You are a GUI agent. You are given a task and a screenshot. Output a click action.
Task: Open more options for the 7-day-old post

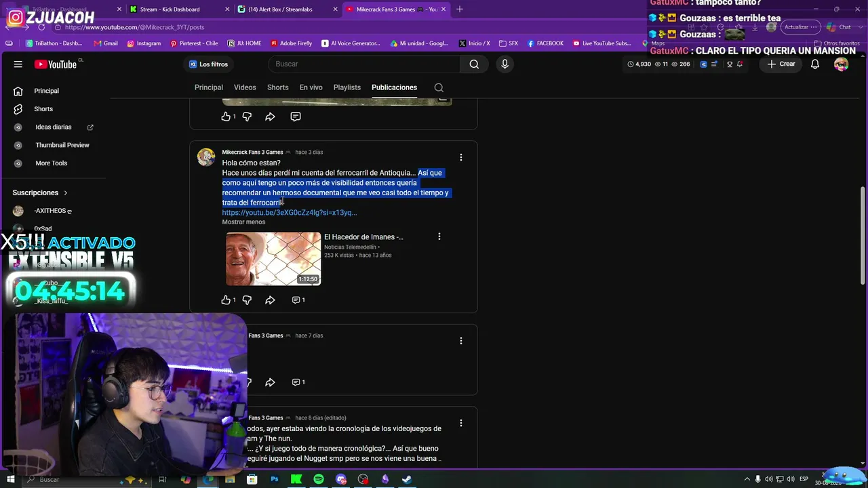(461, 341)
